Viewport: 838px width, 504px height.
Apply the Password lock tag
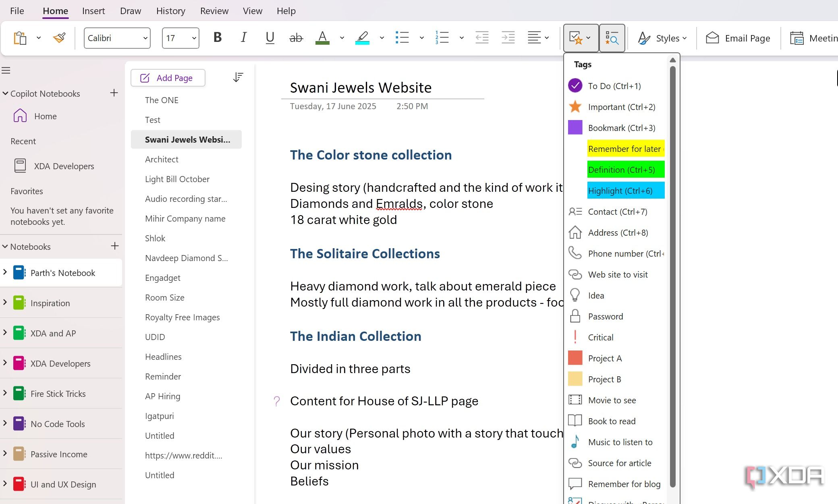click(x=616, y=316)
